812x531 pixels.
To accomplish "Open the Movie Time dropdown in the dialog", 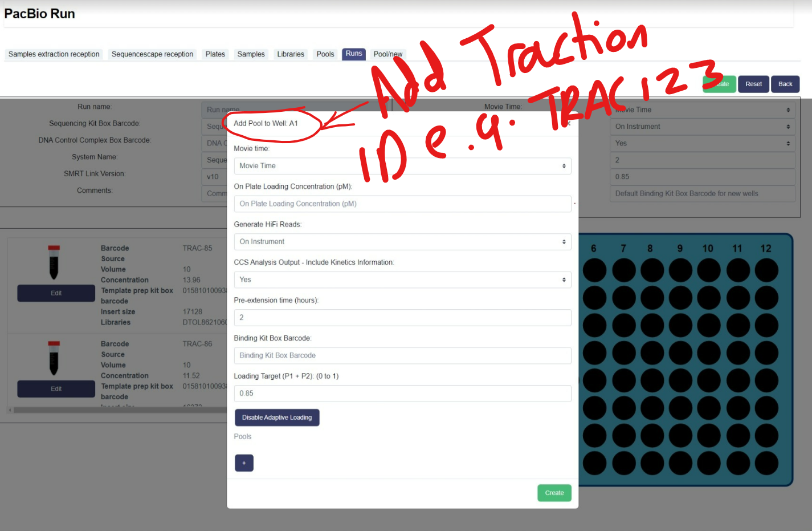I will click(402, 165).
